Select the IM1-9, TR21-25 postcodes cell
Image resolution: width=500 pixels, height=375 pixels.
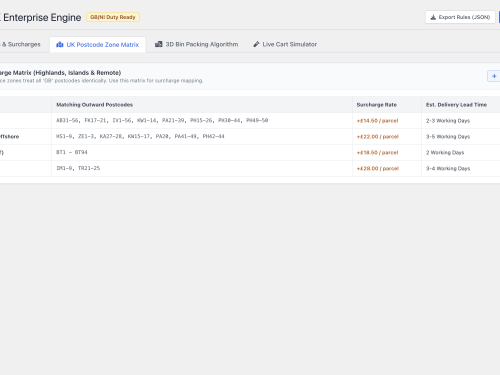coord(202,169)
